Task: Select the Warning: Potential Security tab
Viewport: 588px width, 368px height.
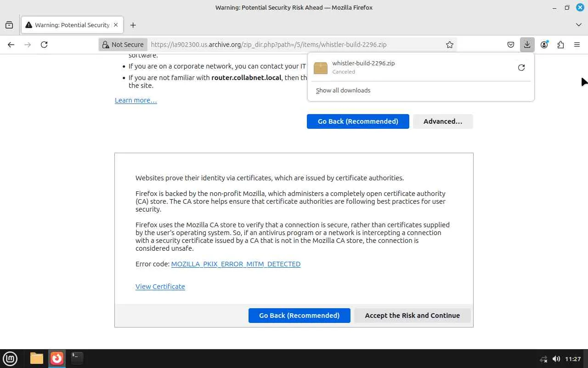Action: coord(72,25)
